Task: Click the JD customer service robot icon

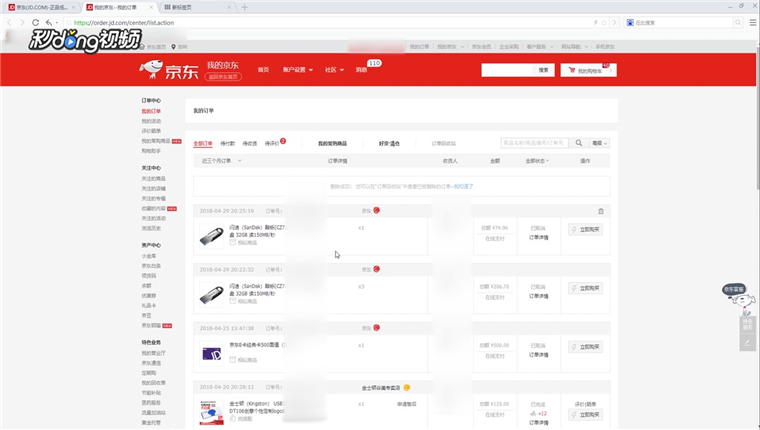Action: [x=739, y=299]
